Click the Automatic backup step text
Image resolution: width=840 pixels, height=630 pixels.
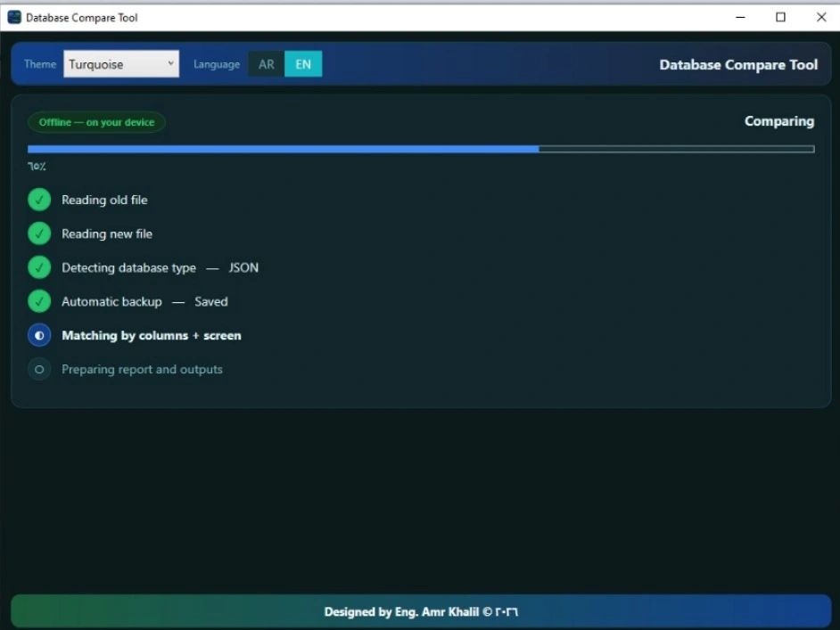(x=111, y=302)
